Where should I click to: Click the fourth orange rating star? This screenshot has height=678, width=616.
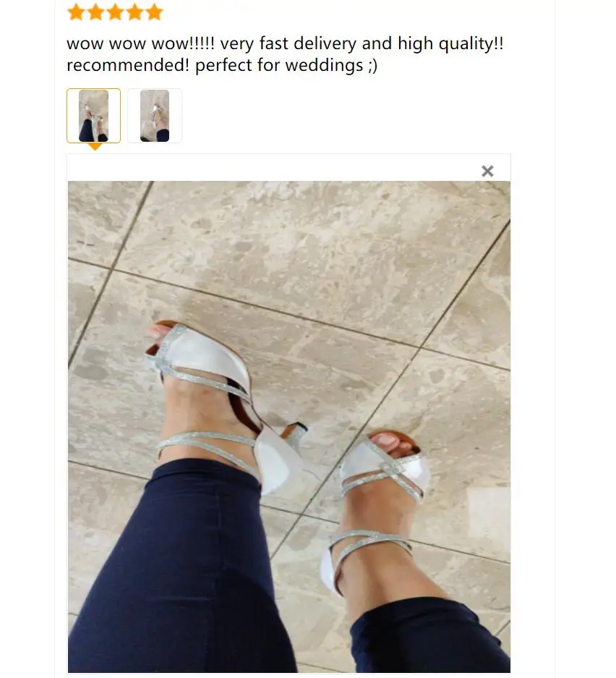[x=134, y=12]
